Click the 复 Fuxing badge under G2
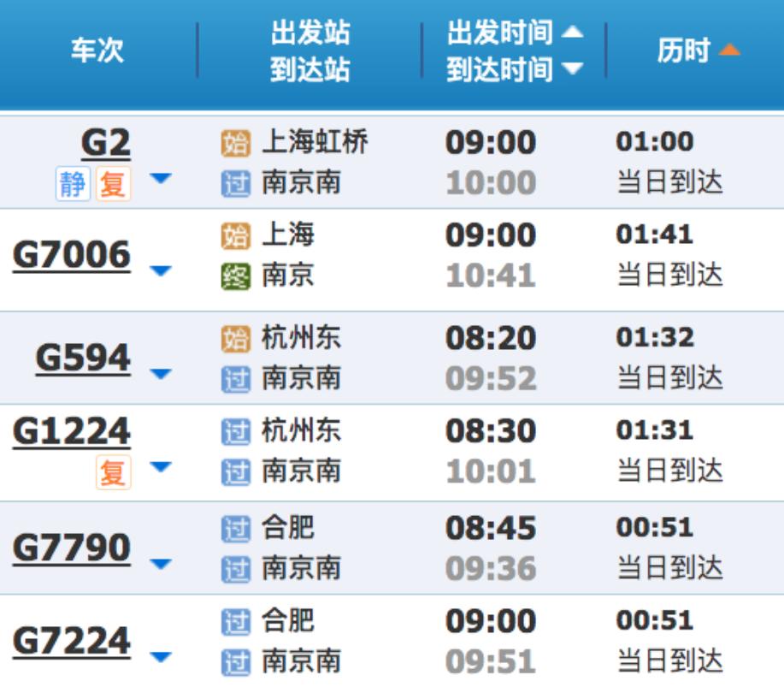Viewport: 784px width, 699px height. [x=113, y=184]
